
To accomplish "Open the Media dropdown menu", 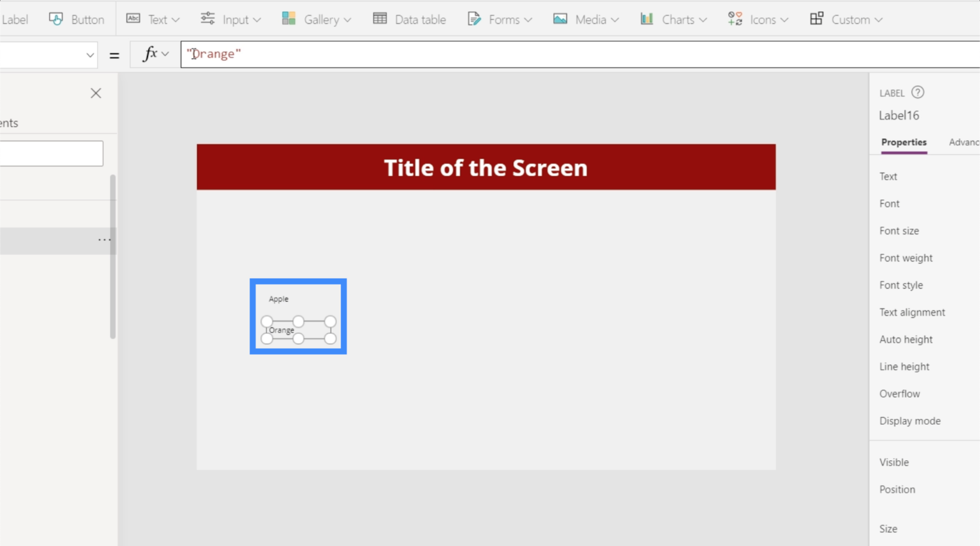I will [x=586, y=19].
